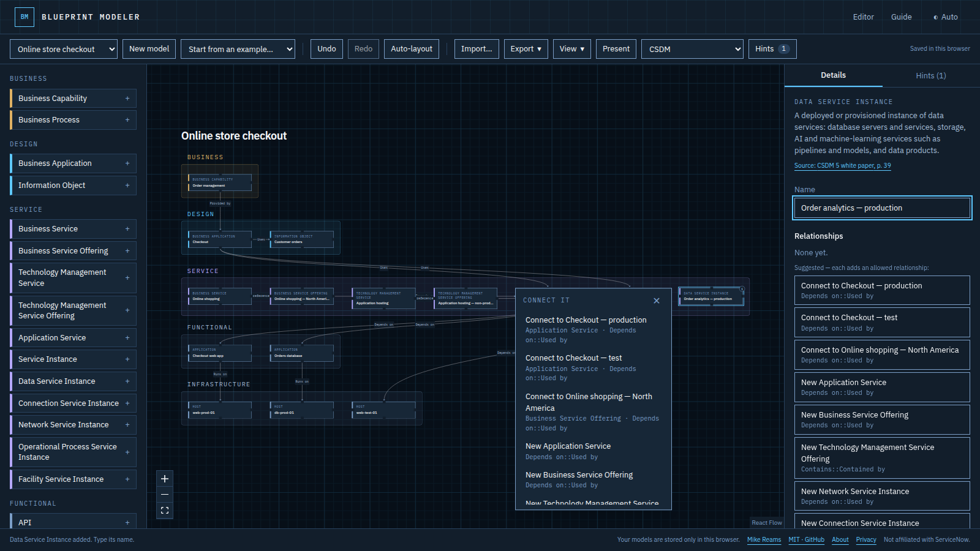Viewport: 980px width, 551px height.
Task: Expand the Export menu
Action: pyautogui.click(x=526, y=49)
